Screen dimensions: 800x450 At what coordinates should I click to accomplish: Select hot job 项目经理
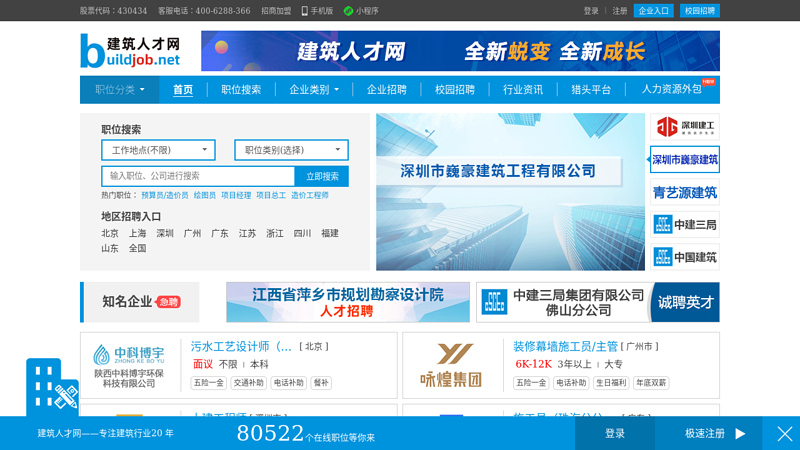coord(236,195)
